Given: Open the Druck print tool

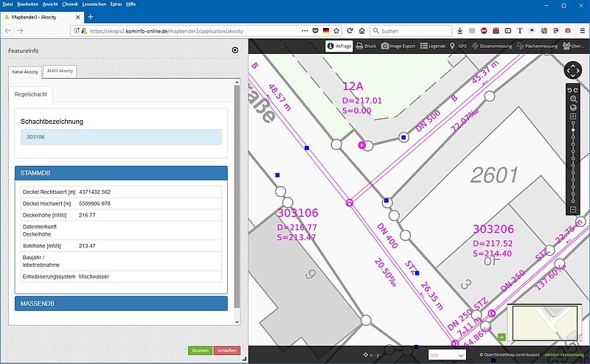Looking at the screenshot, I should (x=366, y=46).
